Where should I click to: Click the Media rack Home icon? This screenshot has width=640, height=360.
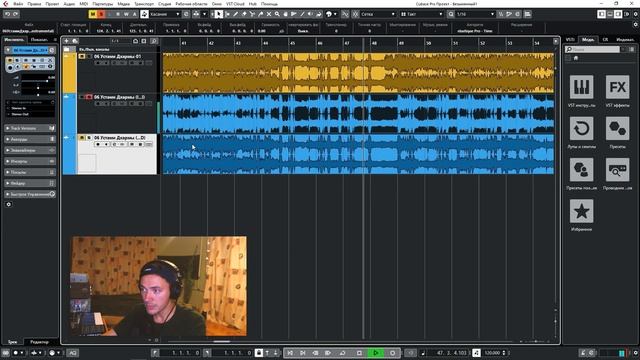click(x=576, y=58)
